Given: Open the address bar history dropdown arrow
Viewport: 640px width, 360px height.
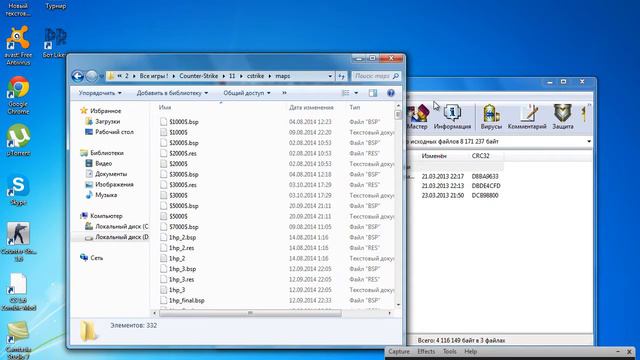Looking at the screenshot, I should pyautogui.click(x=330, y=76).
